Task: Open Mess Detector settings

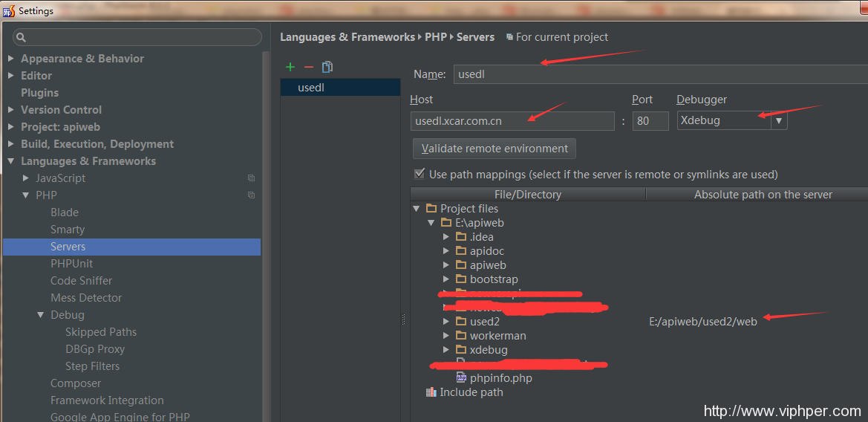Action: pyautogui.click(x=86, y=298)
